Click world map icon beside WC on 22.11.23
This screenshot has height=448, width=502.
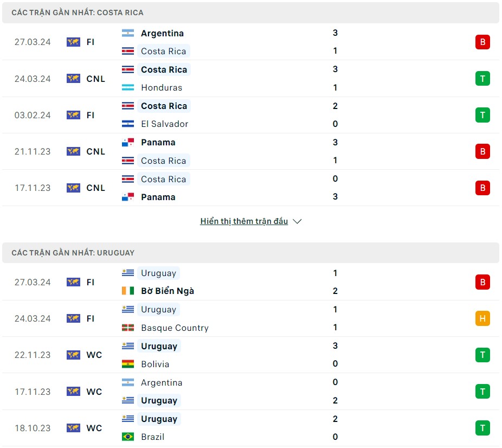tap(73, 355)
